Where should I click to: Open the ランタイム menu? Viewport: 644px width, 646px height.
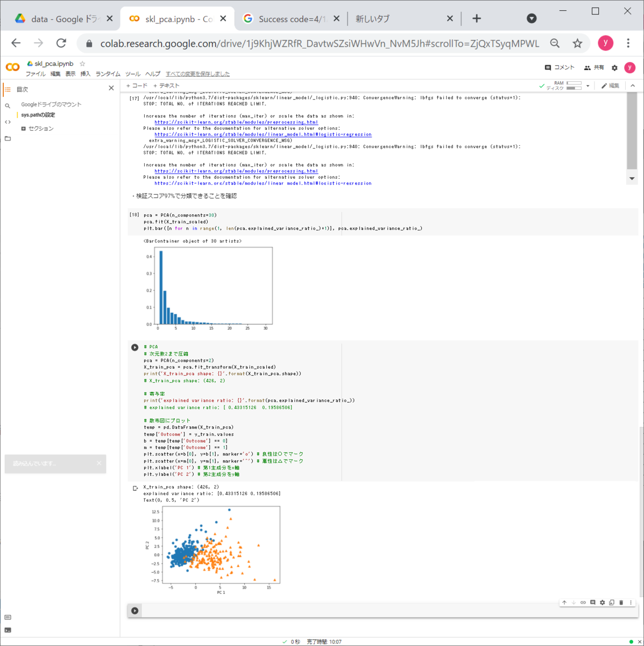coord(108,74)
